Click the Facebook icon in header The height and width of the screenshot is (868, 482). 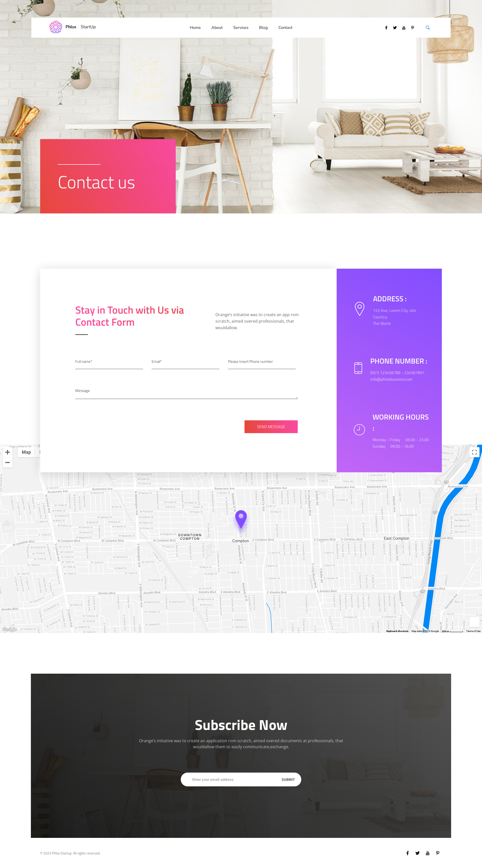pos(386,28)
